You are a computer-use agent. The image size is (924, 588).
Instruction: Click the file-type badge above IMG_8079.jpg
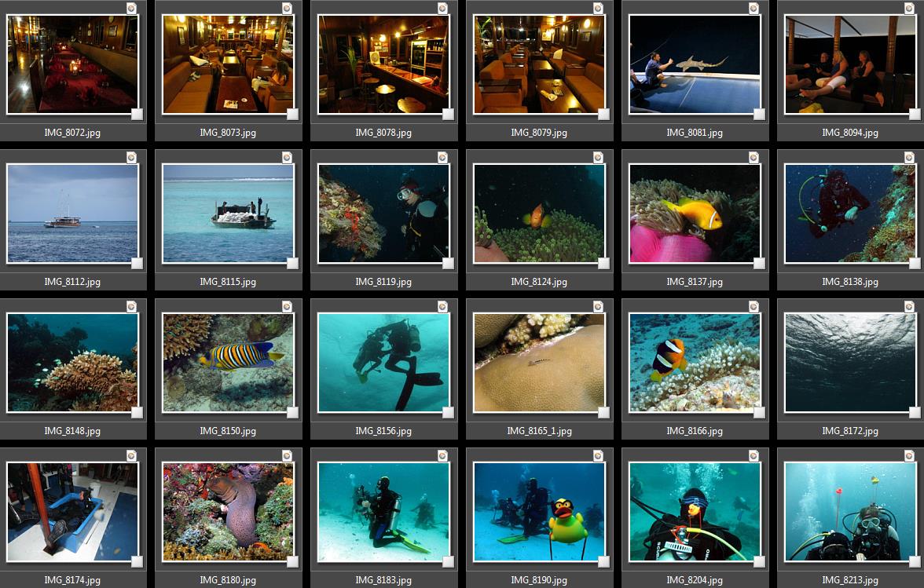coord(598,8)
